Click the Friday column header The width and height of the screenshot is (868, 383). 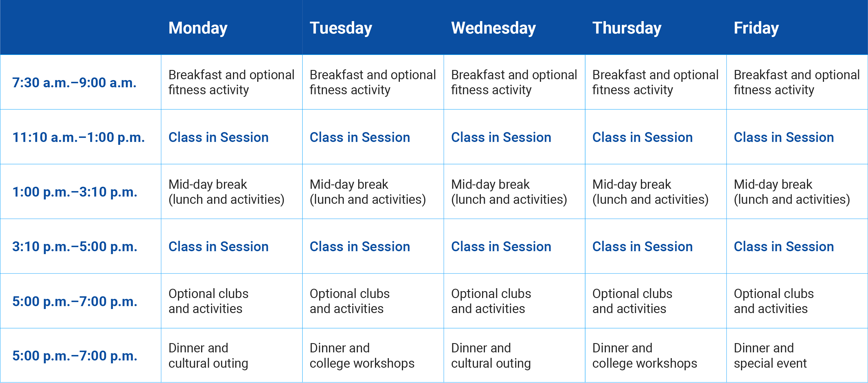pyautogui.click(x=756, y=28)
